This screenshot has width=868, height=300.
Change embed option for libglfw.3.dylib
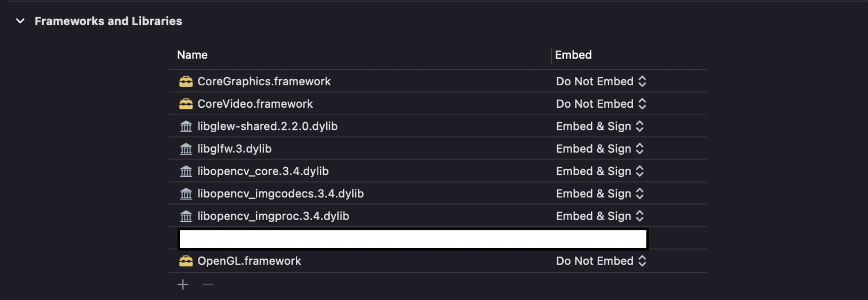pyautogui.click(x=600, y=149)
